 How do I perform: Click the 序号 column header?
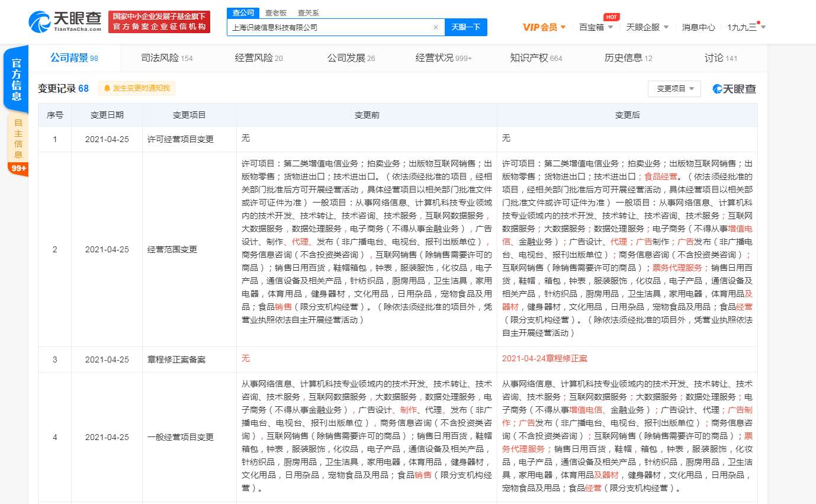point(55,115)
